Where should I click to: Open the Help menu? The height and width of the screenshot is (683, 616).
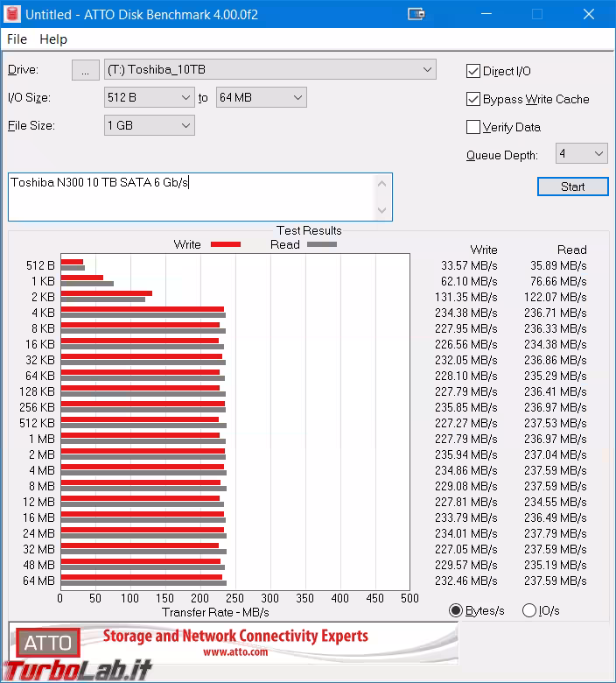(53, 39)
